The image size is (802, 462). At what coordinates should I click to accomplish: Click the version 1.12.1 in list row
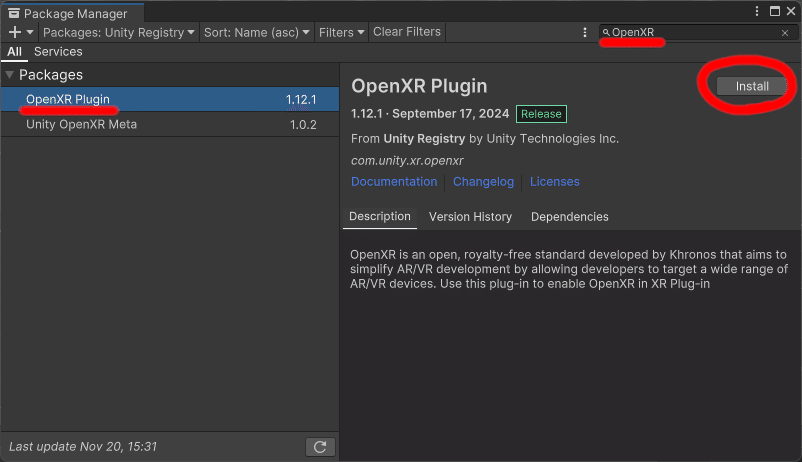tap(301, 100)
